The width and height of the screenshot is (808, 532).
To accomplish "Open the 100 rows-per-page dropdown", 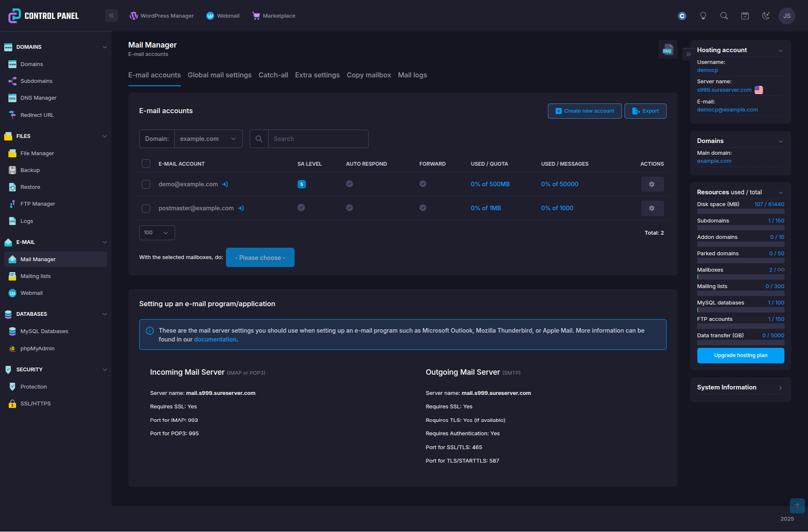I will (157, 233).
